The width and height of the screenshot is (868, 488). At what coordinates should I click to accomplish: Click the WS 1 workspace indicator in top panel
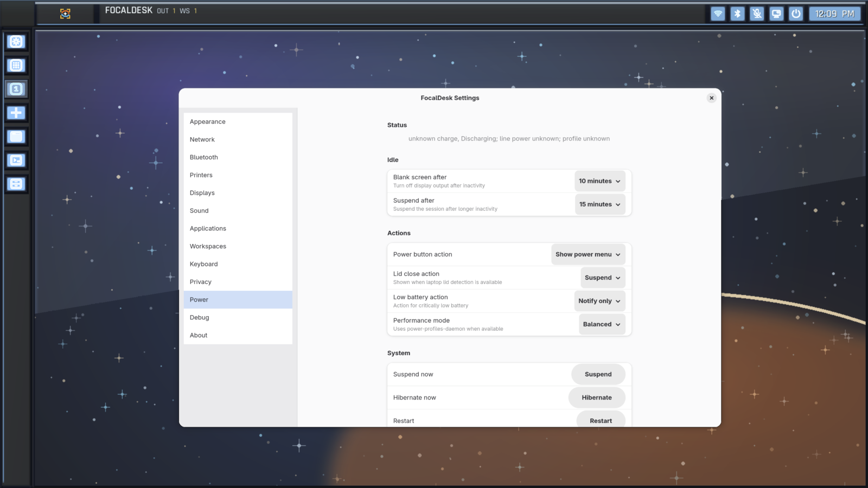coord(188,11)
